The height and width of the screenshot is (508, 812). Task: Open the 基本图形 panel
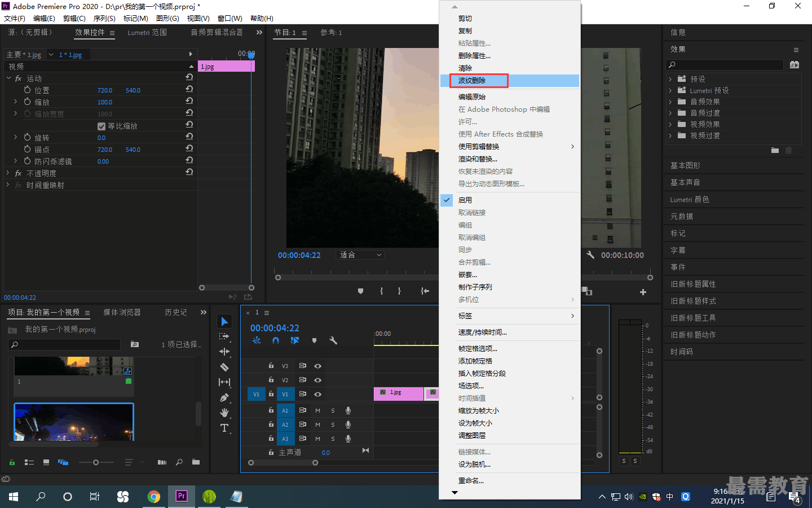coord(685,165)
